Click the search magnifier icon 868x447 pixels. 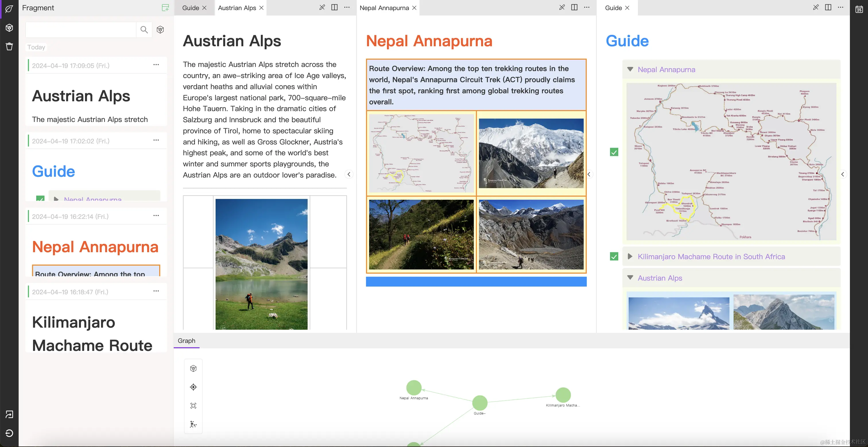pyautogui.click(x=144, y=30)
